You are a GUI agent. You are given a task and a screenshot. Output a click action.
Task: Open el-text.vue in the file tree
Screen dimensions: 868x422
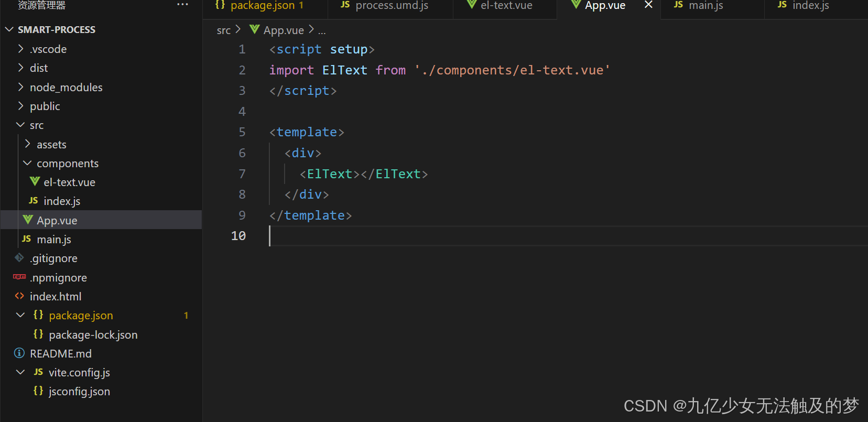pyautogui.click(x=69, y=182)
